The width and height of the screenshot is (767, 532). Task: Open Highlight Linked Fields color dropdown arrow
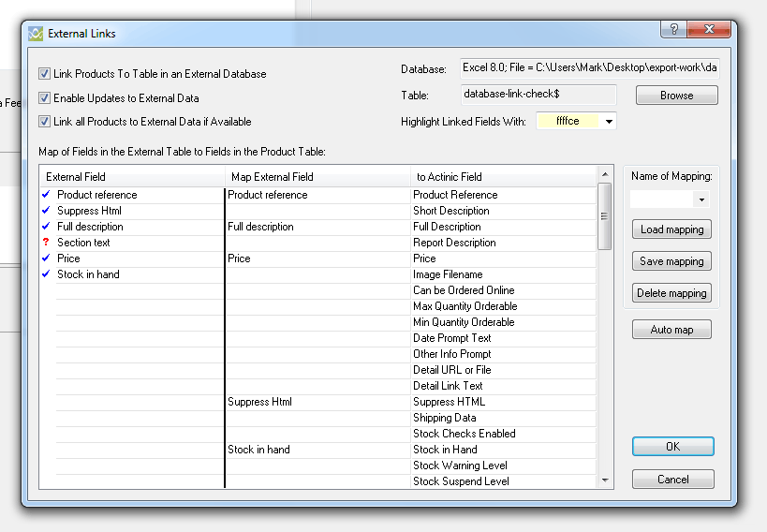click(x=608, y=122)
